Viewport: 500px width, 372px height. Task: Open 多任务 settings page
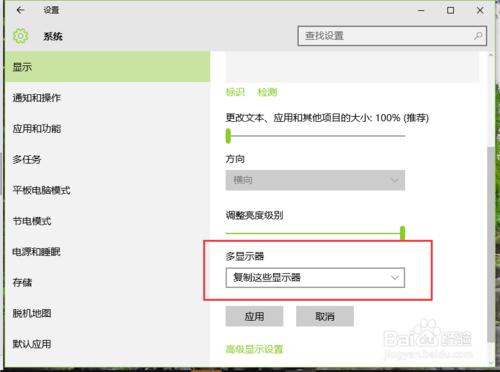[108, 159]
